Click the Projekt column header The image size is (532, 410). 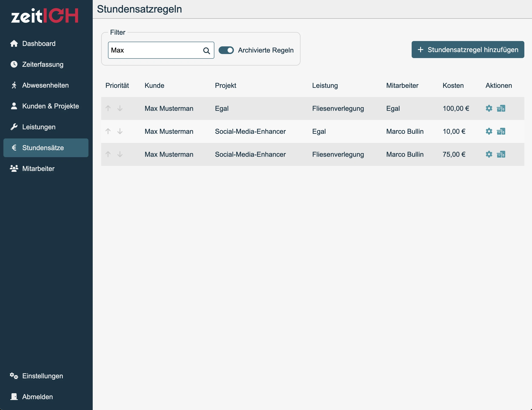click(226, 85)
